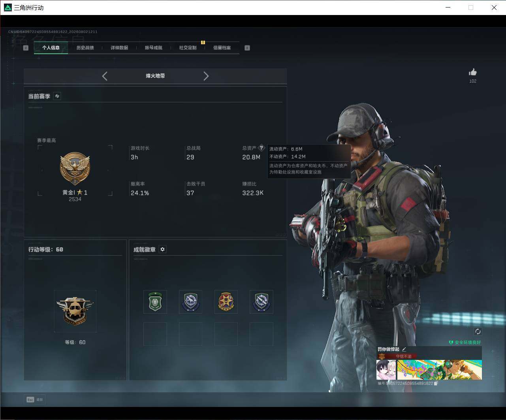
Task: Click the 击败干员 value 37
Action: point(190,193)
